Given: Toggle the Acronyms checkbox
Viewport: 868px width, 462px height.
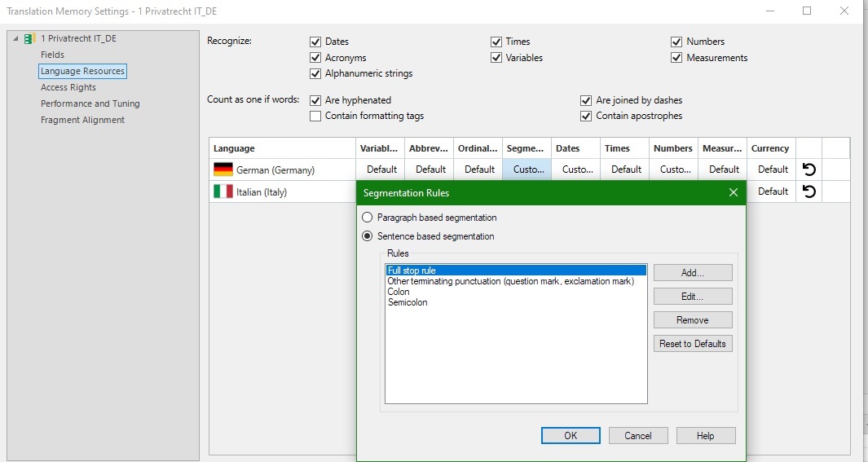Looking at the screenshot, I should 315,58.
